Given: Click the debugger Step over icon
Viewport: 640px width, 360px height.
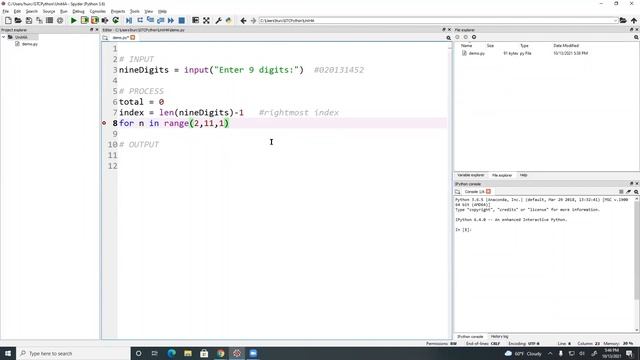Looking at the screenshot, I should [140, 20].
